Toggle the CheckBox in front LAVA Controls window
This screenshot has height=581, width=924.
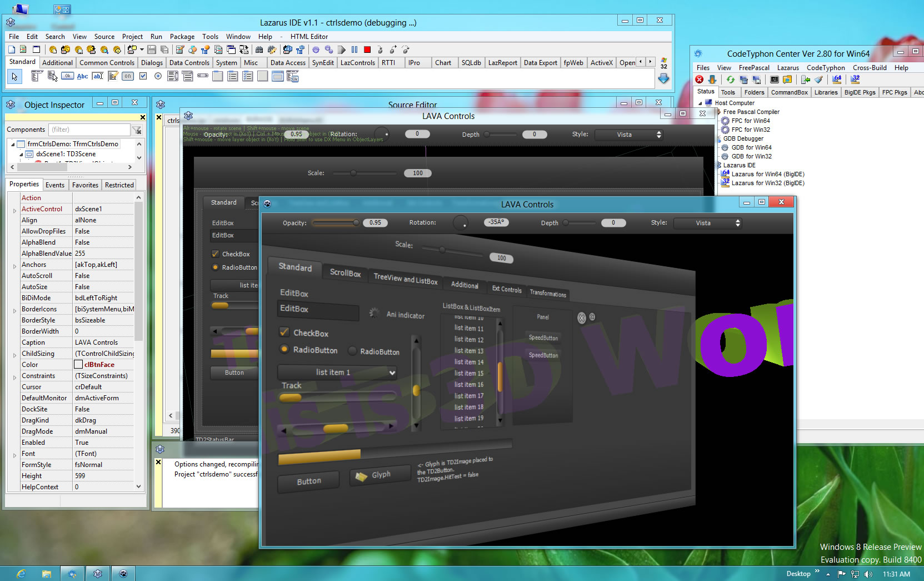click(x=284, y=332)
